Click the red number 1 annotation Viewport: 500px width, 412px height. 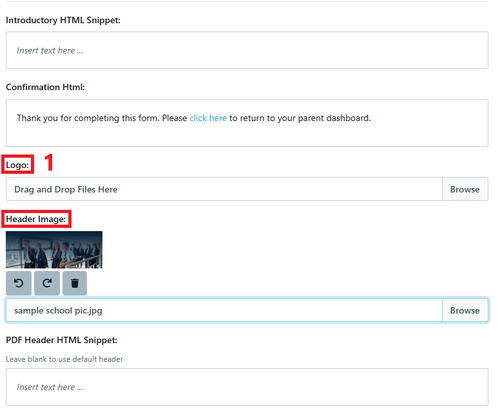(x=49, y=163)
